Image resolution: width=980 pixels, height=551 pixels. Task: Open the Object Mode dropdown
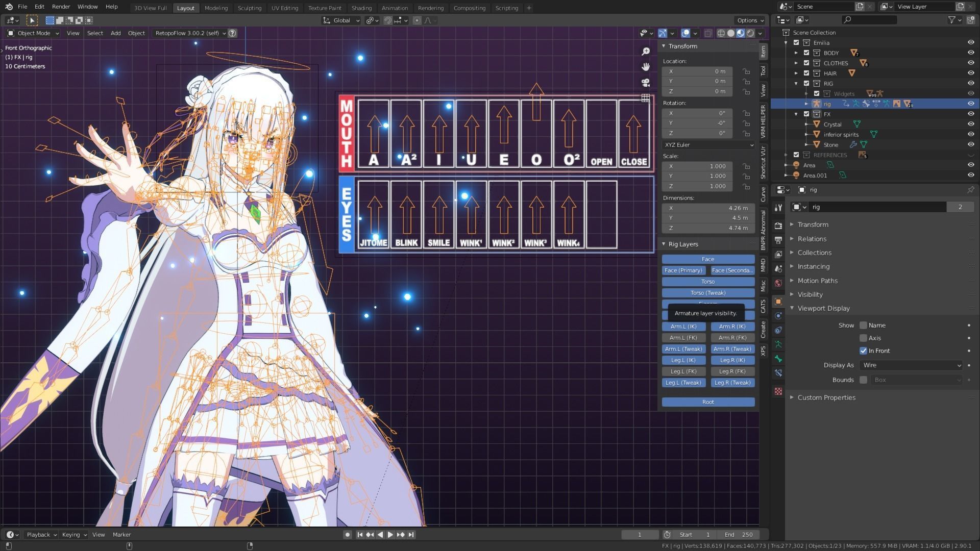pos(33,33)
